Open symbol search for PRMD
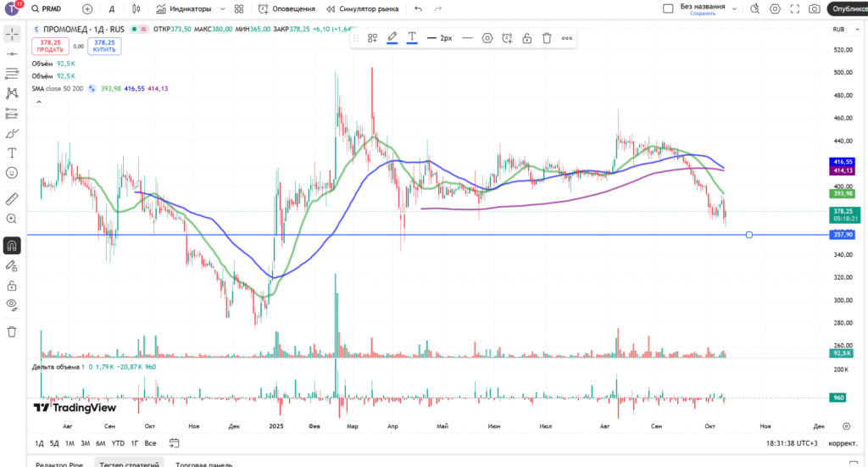This screenshot has height=467, width=868. click(x=47, y=8)
